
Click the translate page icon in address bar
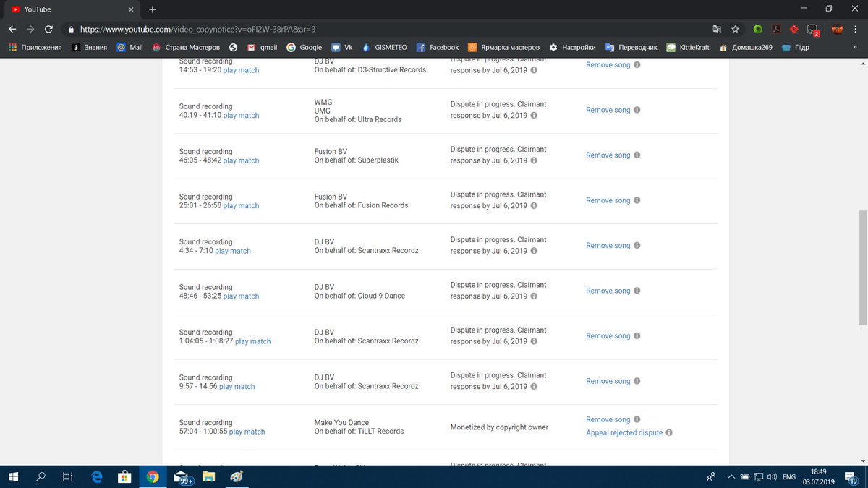pyautogui.click(x=717, y=30)
